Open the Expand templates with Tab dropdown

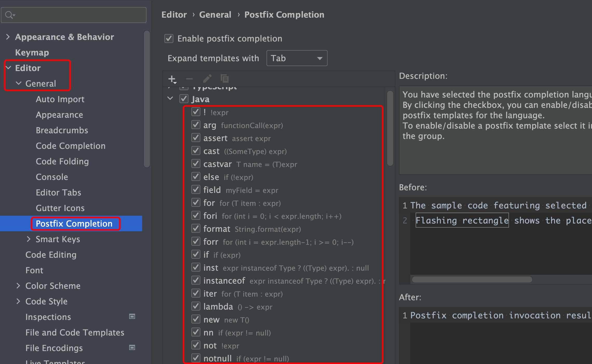(297, 58)
